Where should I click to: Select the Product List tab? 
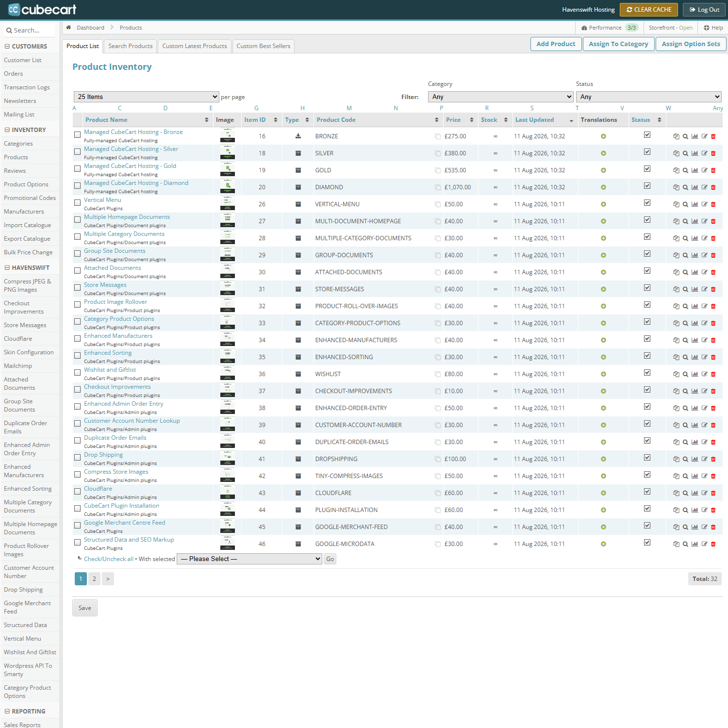point(83,46)
